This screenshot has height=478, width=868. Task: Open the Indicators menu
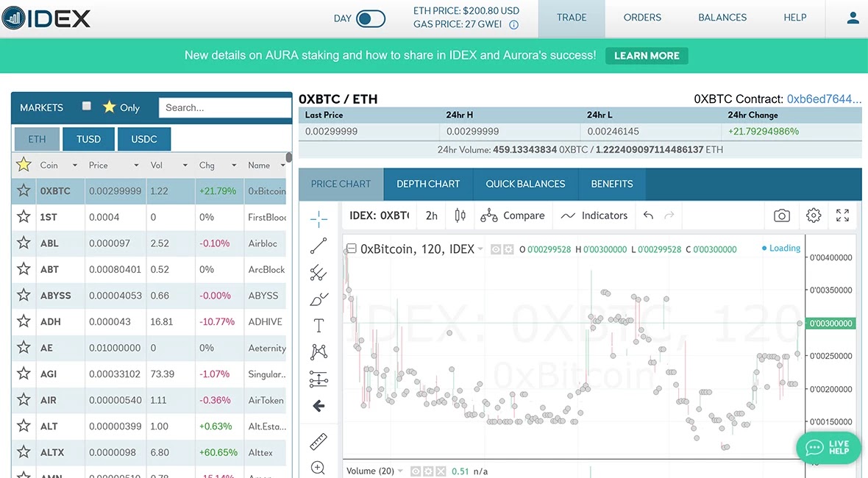pos(594,215)
